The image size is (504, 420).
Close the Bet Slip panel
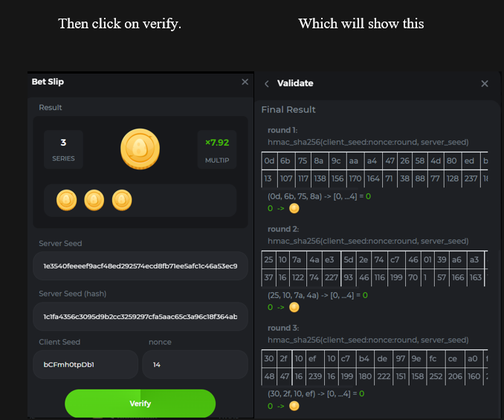[x=245, y=82]
